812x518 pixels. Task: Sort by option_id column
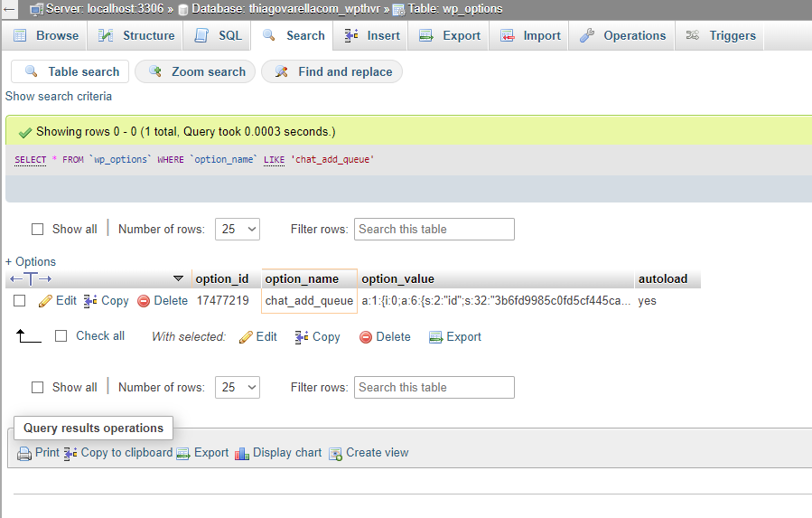point(222,279)
